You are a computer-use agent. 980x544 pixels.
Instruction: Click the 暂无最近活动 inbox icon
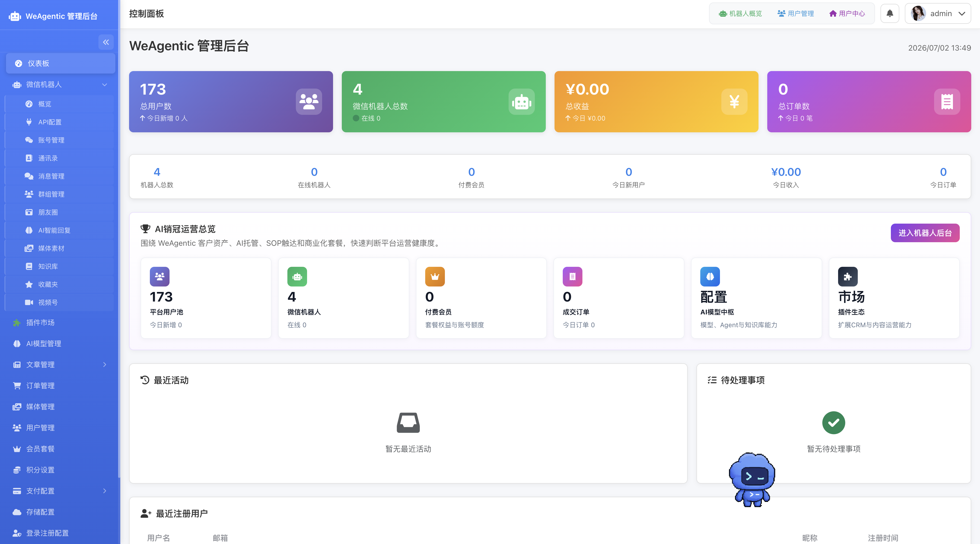tap(408, 423)
